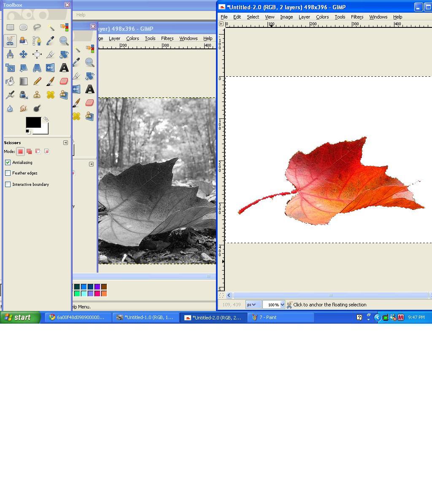Set Scissors mode to intersect with selection
Viewport: 432px width, 504px height.
[47, 151]
